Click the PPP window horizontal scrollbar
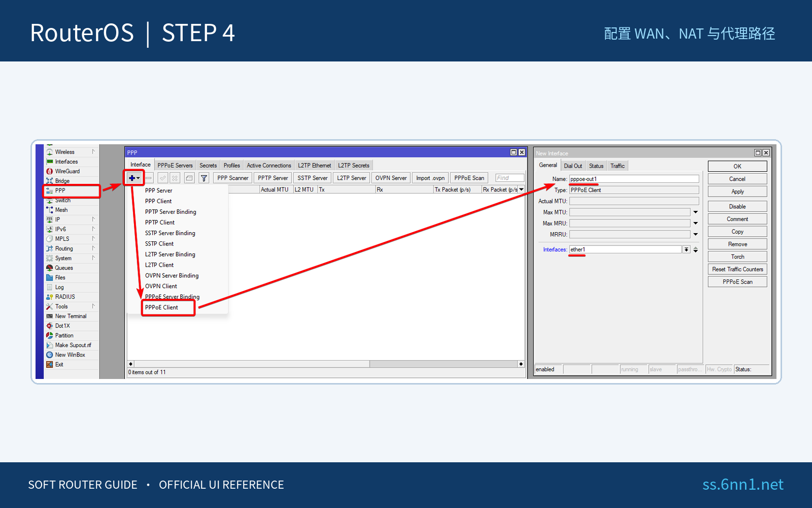 [x=326, y=364]
